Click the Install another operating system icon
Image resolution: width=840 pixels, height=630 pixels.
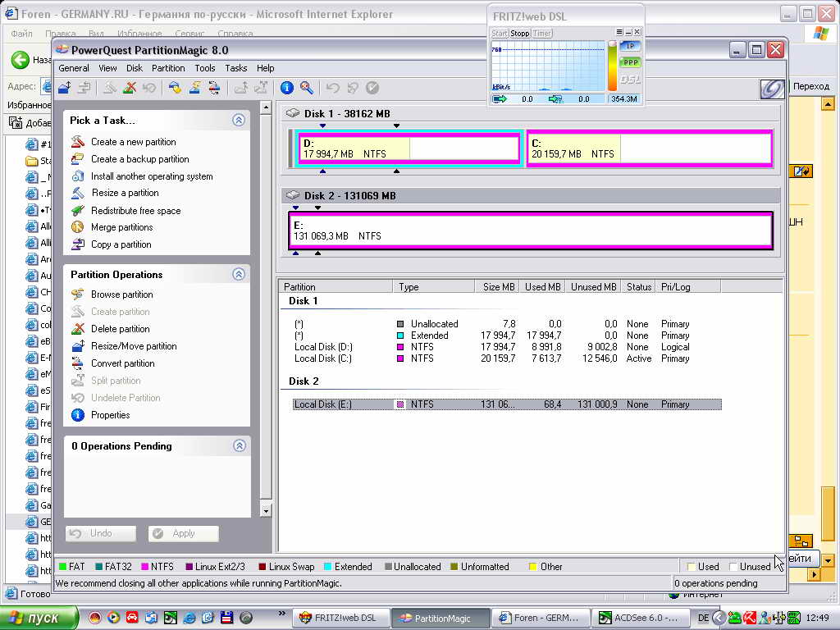click(x=78, y=176)
